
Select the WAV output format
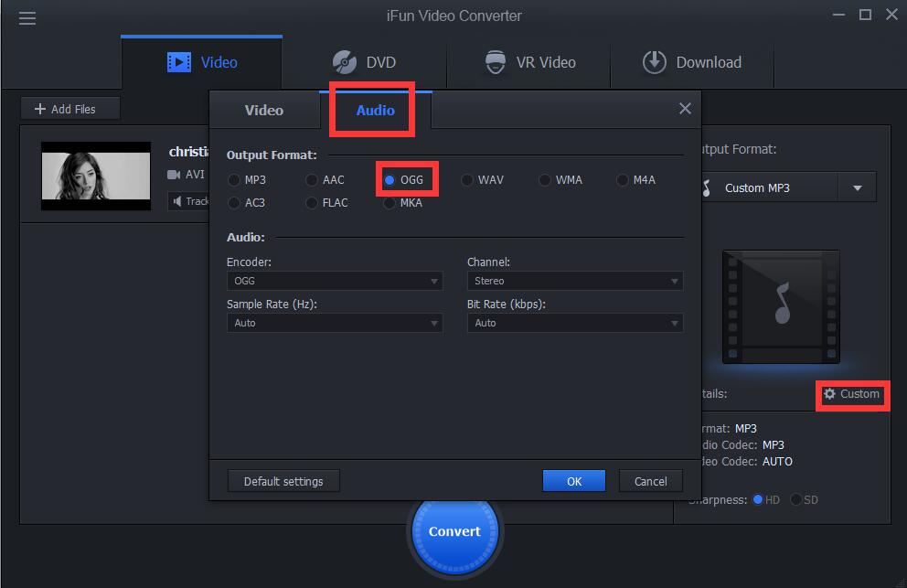(x=467, y=180)
